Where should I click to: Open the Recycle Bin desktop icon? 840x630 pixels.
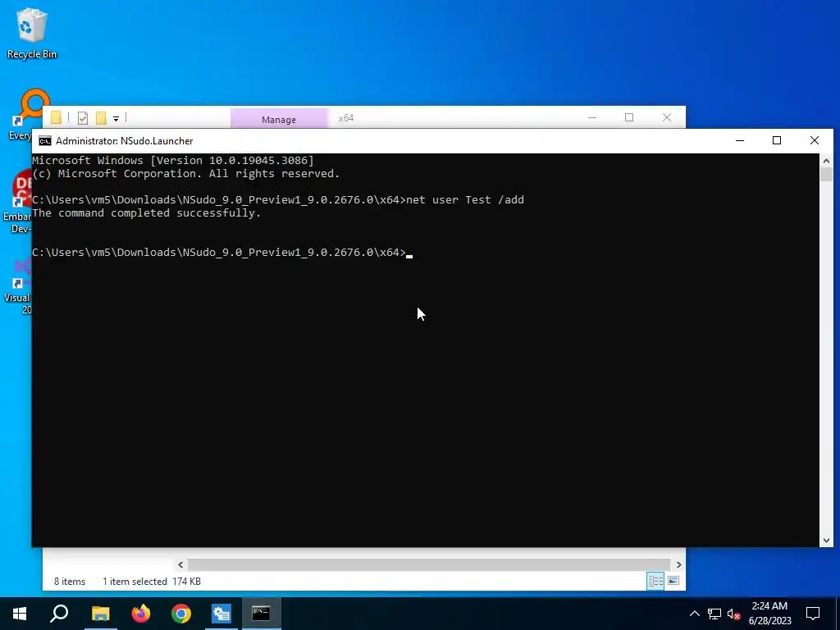[x=31, y=33]
